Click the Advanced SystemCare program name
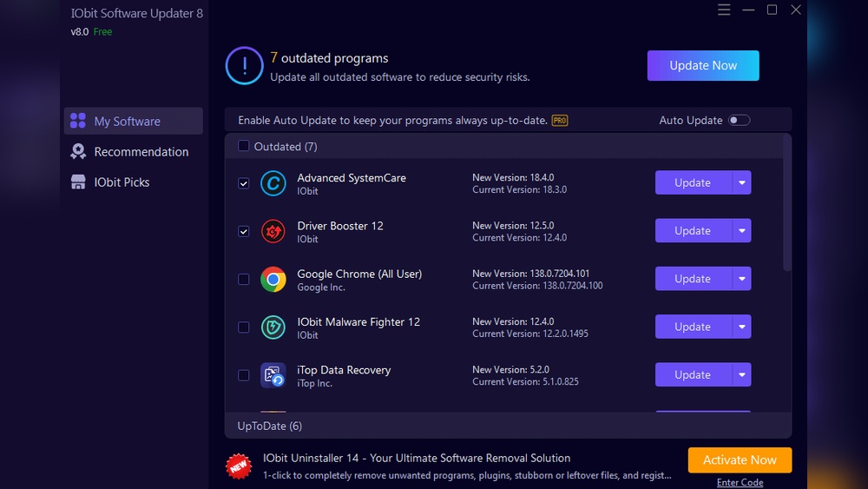 tap(352, 178)
